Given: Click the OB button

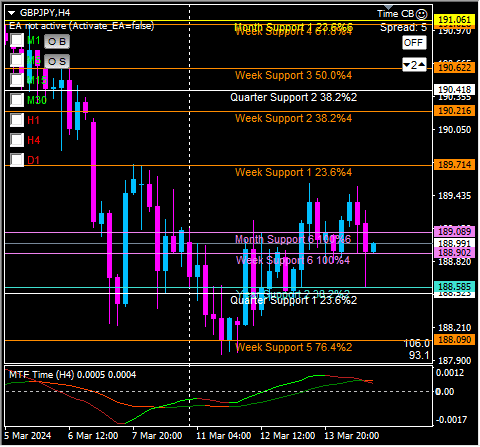Looking at the screenshot, I should pos(57,42).
